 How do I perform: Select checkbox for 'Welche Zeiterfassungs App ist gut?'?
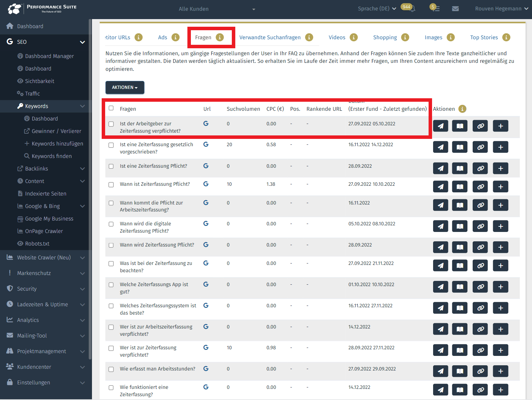click(x=111, y=285)
